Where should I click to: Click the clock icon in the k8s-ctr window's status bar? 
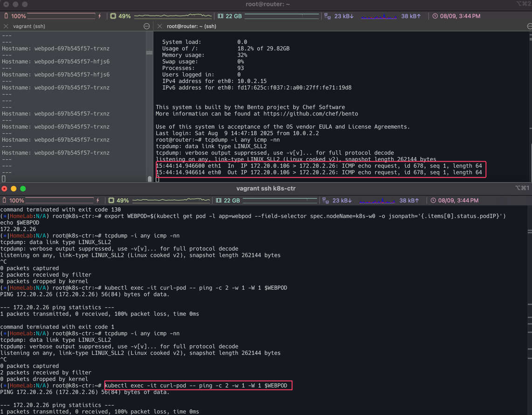pyautogui.click(x=433, y=200)
